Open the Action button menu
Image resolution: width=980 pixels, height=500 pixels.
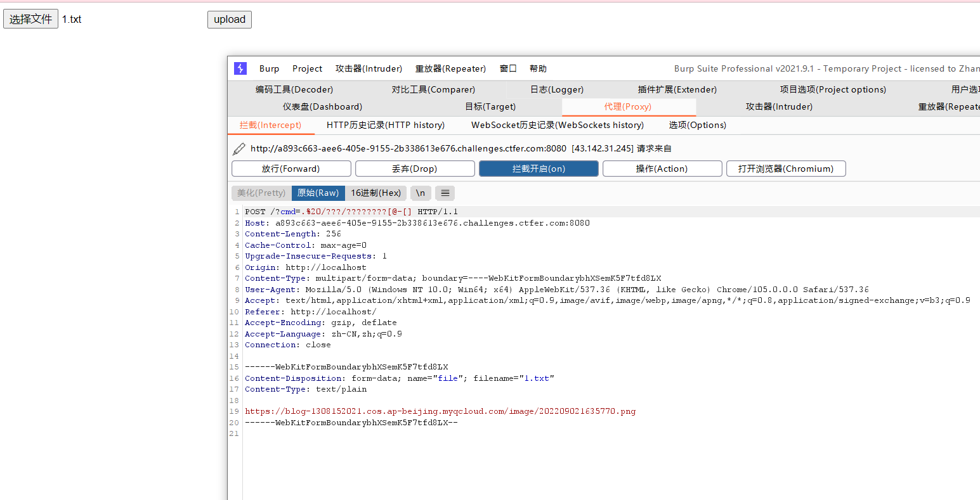coord(662,169)
